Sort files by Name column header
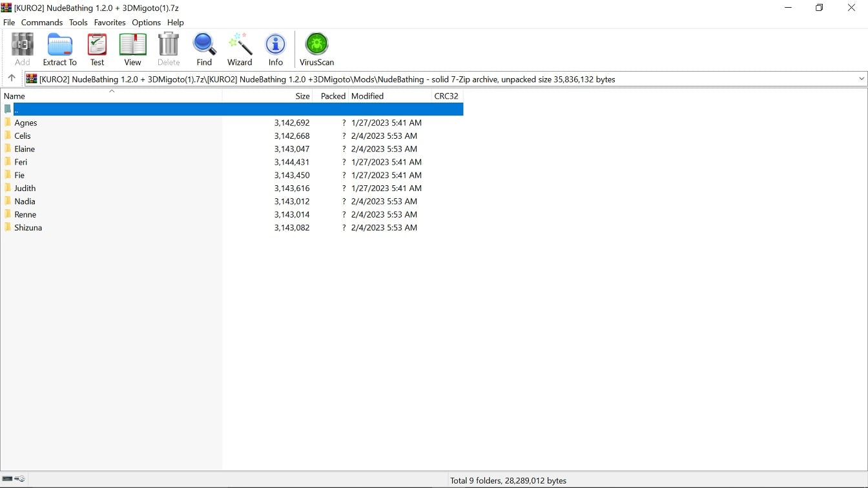868x488 pixels. coord(15,96)
